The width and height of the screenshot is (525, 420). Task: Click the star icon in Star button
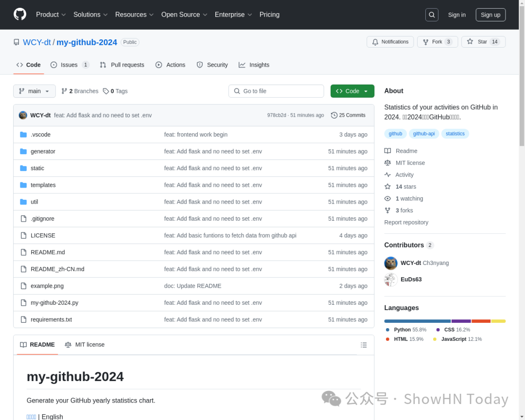coord(470,41)
